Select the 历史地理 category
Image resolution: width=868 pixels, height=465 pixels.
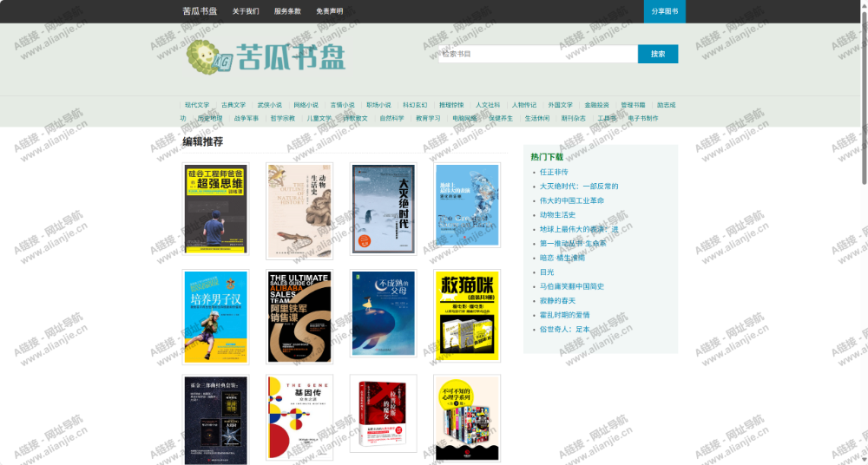210,118
